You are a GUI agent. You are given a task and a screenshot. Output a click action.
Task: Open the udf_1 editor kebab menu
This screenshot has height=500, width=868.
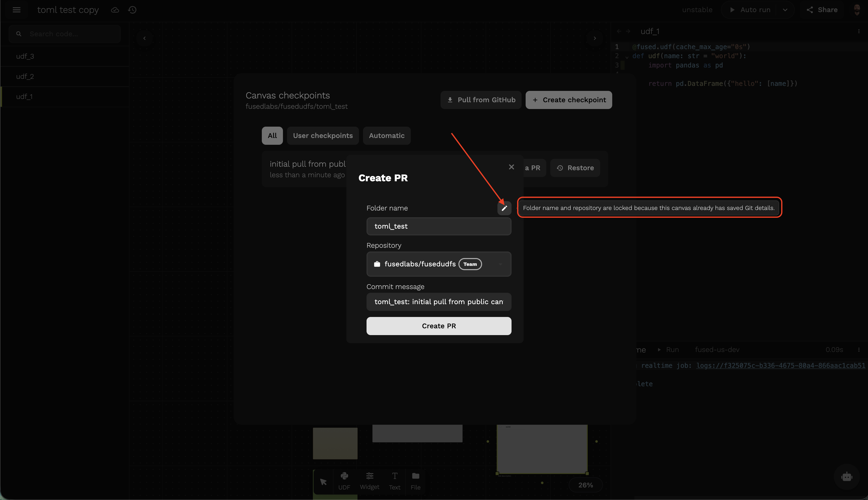click(859, 31)
